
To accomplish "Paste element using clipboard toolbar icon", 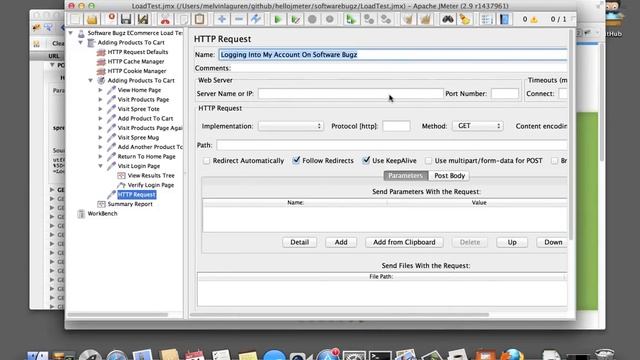I will (200, 19).
